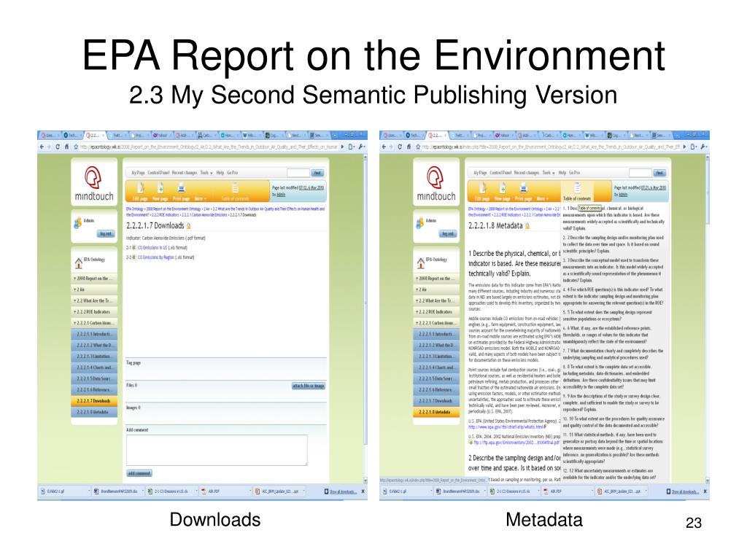Select '2.2.2.1.4 Charts and' in Downloads sidebar

(x=94, y=367)
